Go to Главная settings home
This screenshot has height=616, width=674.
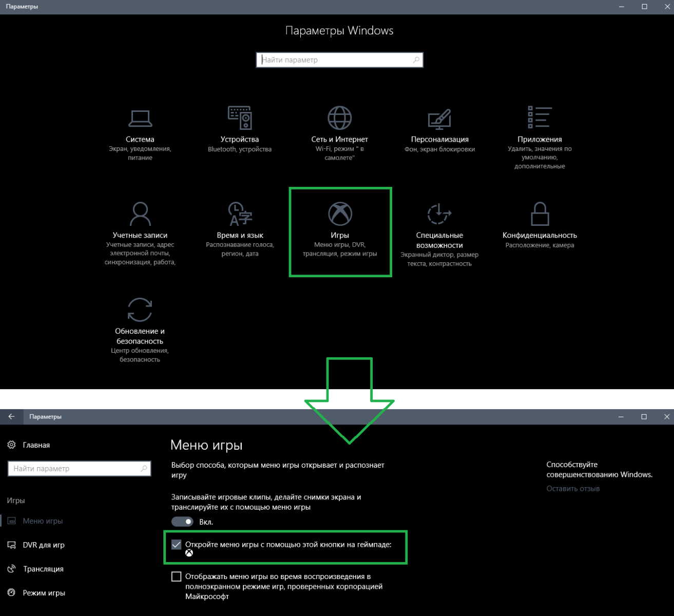[x=36, y=445]
